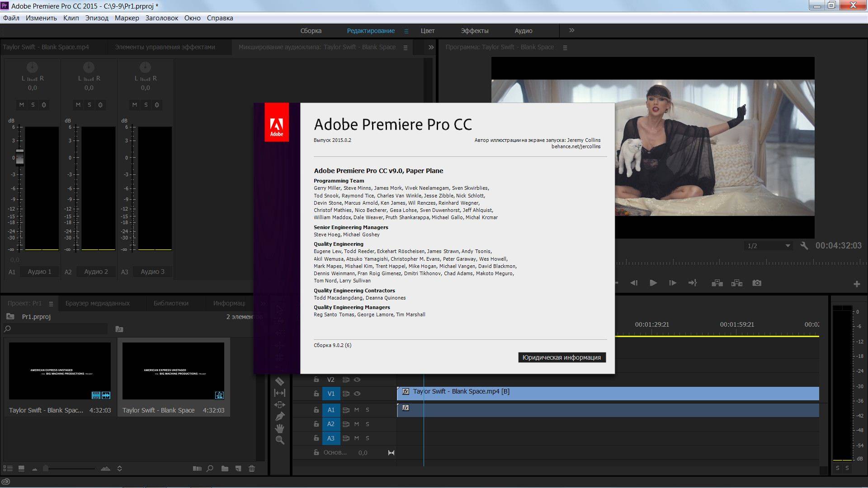Mute Аудио 1 channel in audio mixer

click(21, 105)
